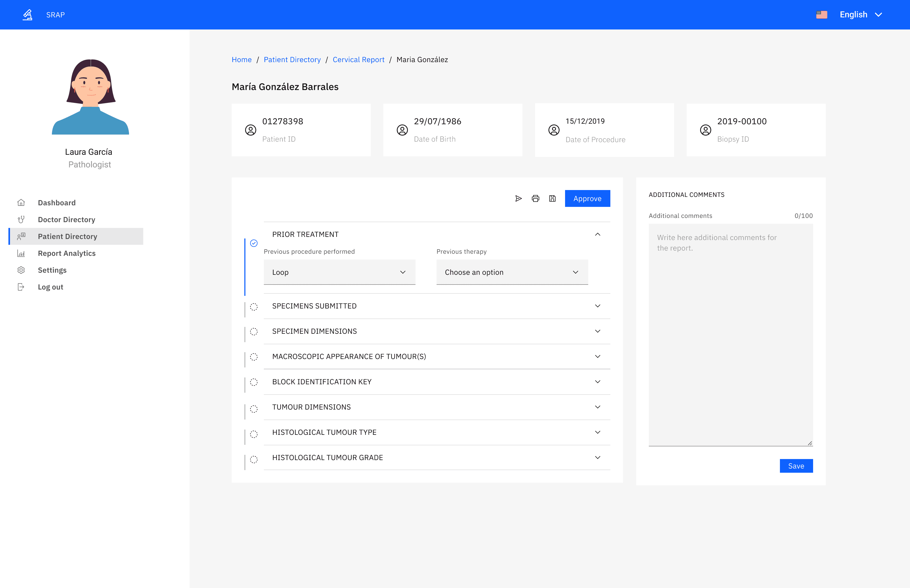Click the Tumour Dimensions status circle
910x588 pixels.
coord(254,409)
